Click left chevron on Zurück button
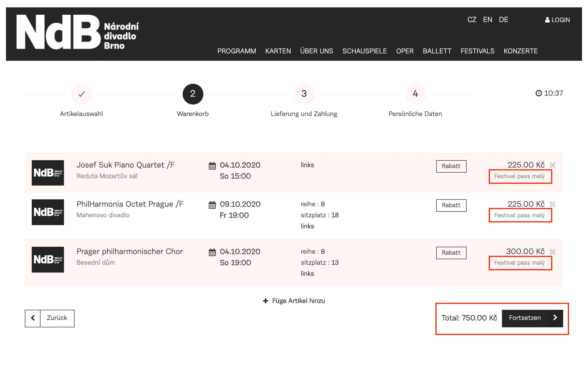Viewport: 588px width, 383px height. pos(33,318)
